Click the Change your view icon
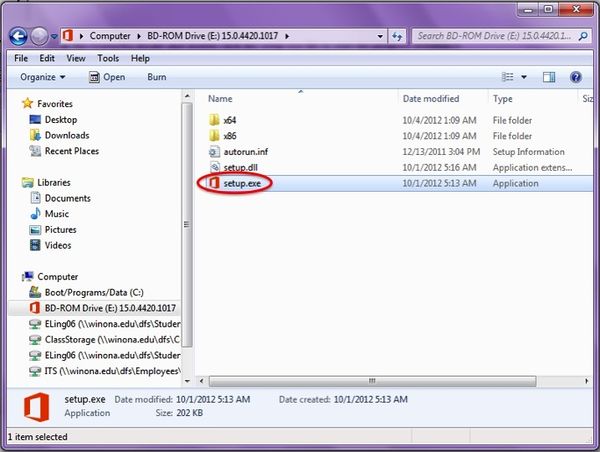Viewport: 600px width, 452px height. click(x=507, y=77)
